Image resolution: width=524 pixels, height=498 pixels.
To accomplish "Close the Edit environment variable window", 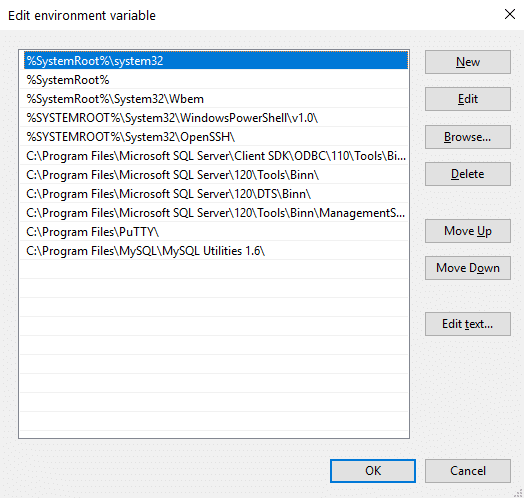I will [x=510, y=14].
